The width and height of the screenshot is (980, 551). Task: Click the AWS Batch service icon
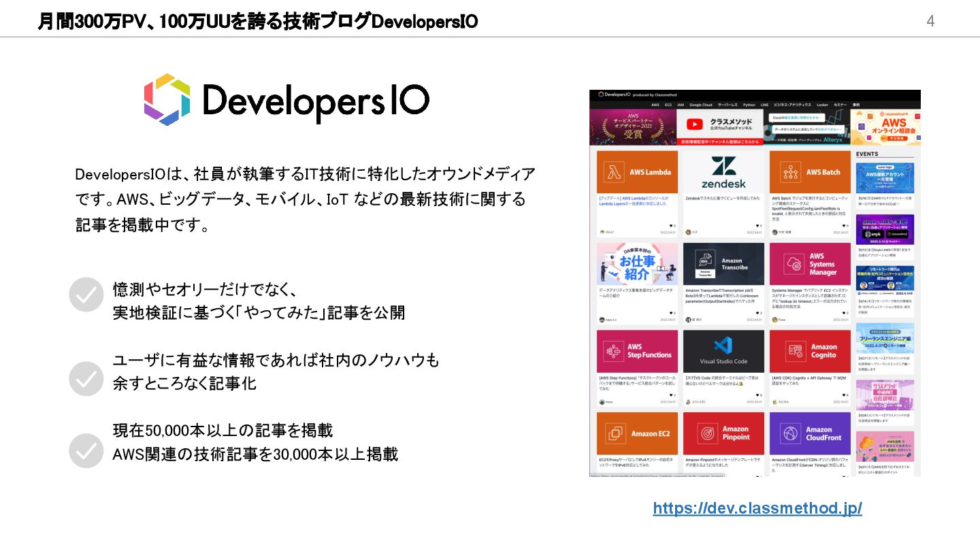click(790, 172)
